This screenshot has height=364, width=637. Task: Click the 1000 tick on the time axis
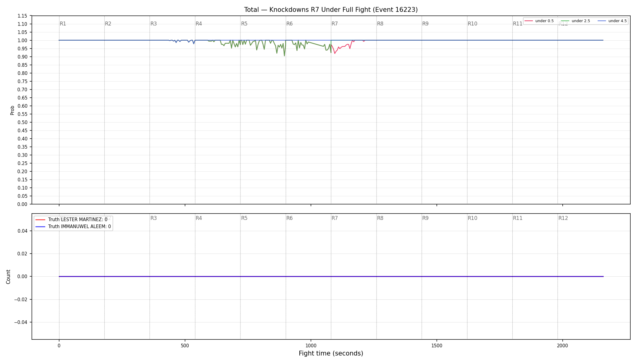(311, 345)
